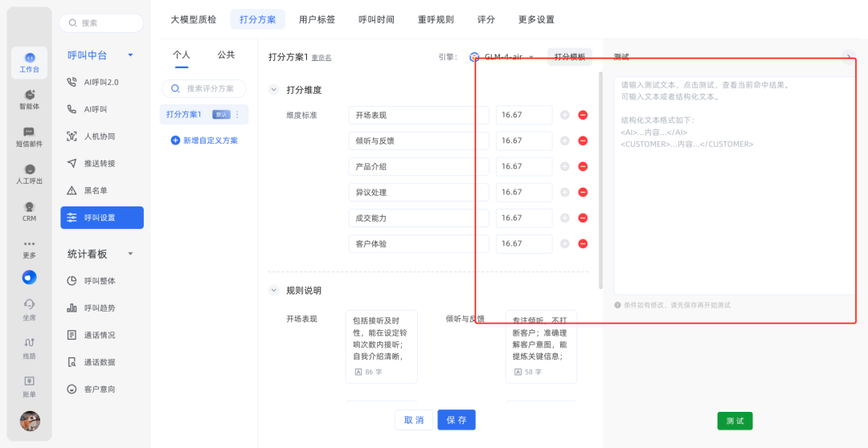Click the three-dot menu on 打分方案1
The width and height of the screenshot is (868, 448).
237,115
